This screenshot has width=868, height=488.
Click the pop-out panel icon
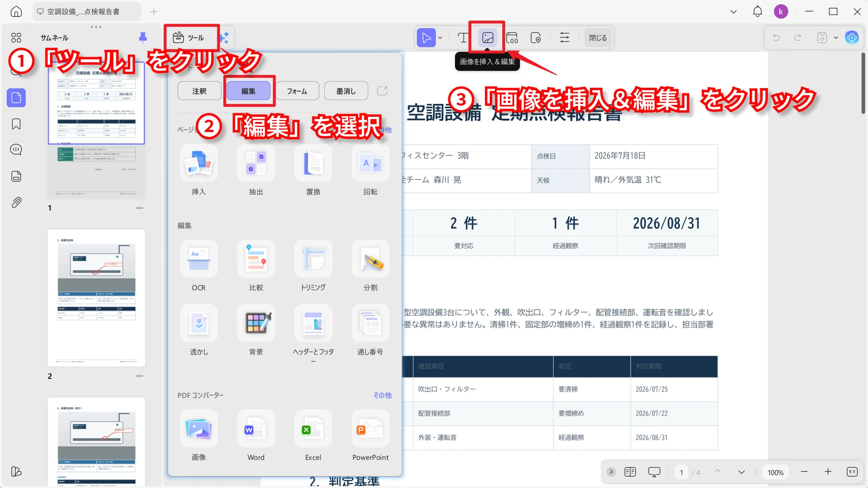tap(382, 91)
